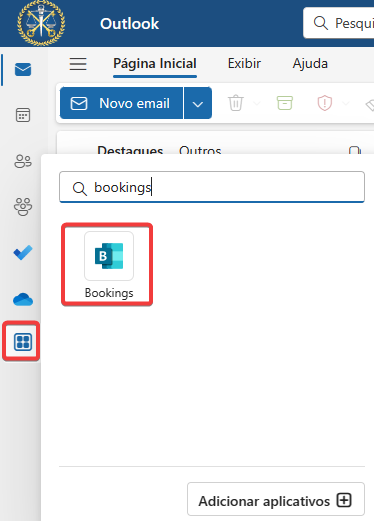Expand the Report options chevron
The height and width of the screenshot is (521, 374).
[346, 103]
